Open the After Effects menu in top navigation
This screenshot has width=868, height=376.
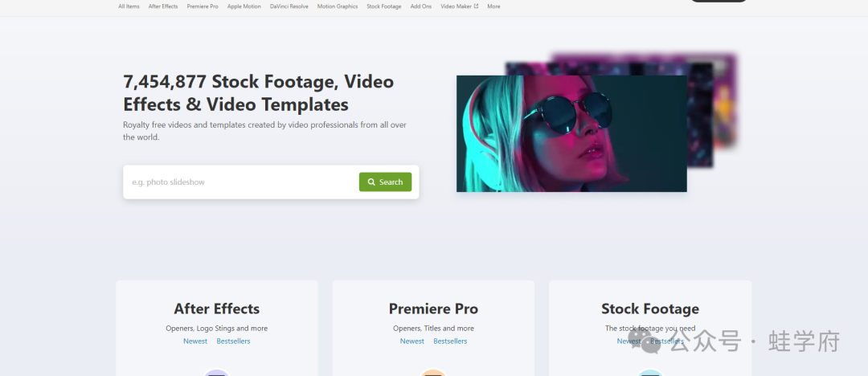163,6
